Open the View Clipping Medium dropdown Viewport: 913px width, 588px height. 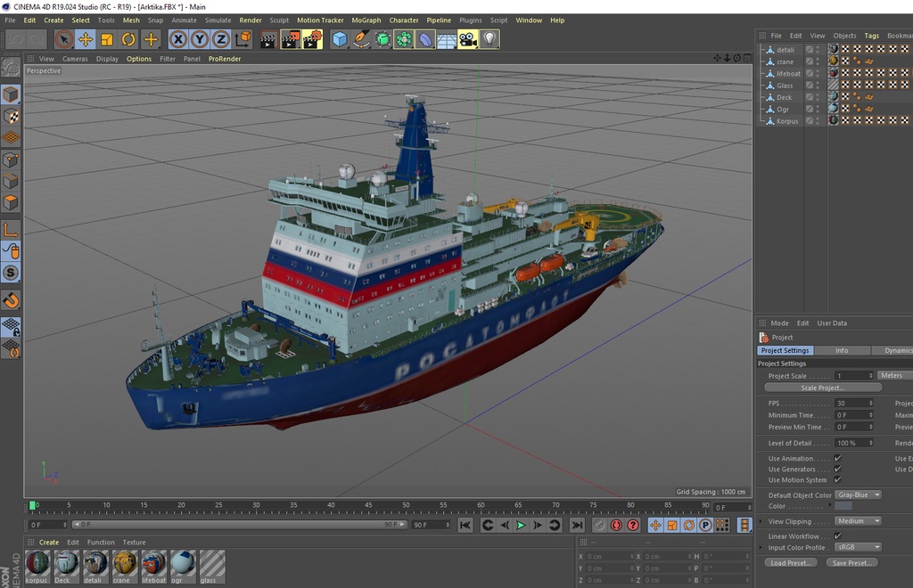tap(859, 521)
